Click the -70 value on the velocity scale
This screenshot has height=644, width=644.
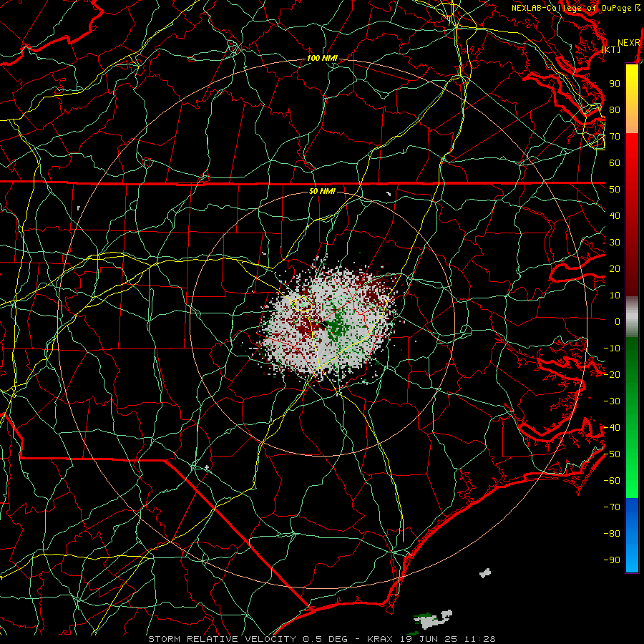[612, 507]
